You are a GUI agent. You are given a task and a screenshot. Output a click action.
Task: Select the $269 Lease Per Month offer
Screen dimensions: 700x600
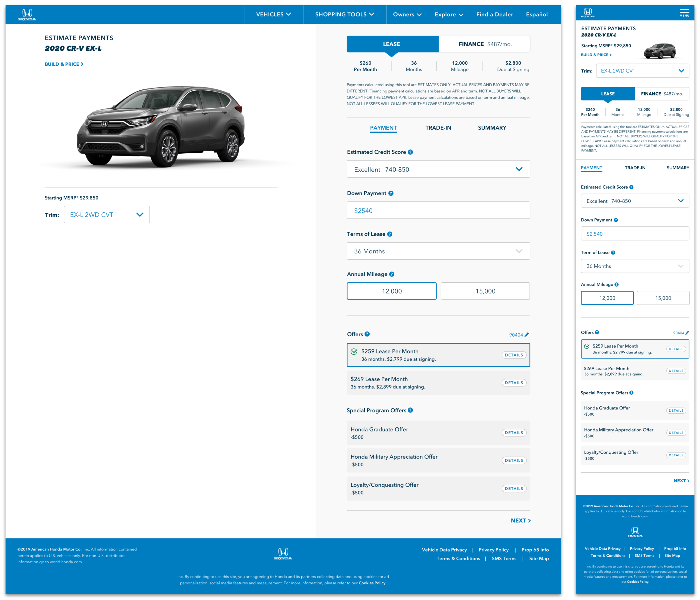(422, 383)
